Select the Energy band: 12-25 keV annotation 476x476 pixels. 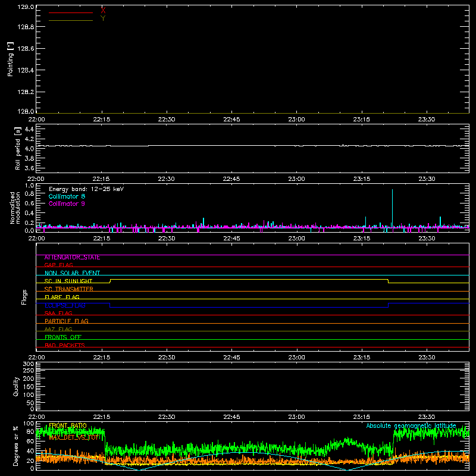point(86,189)
